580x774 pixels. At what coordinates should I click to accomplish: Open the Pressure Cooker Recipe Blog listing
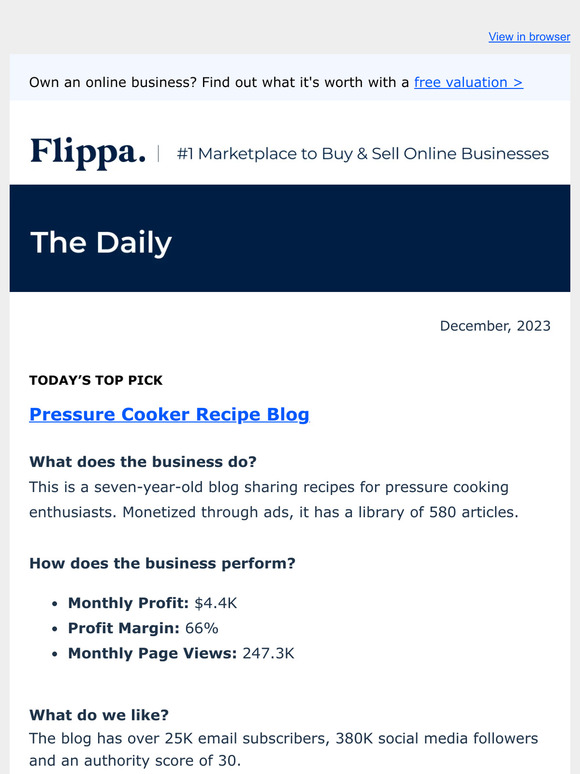click(169, 414)
